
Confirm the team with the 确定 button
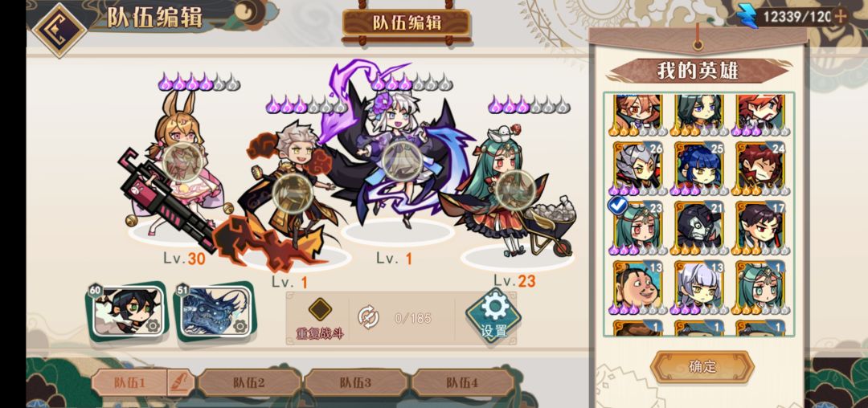click(702, 366)
